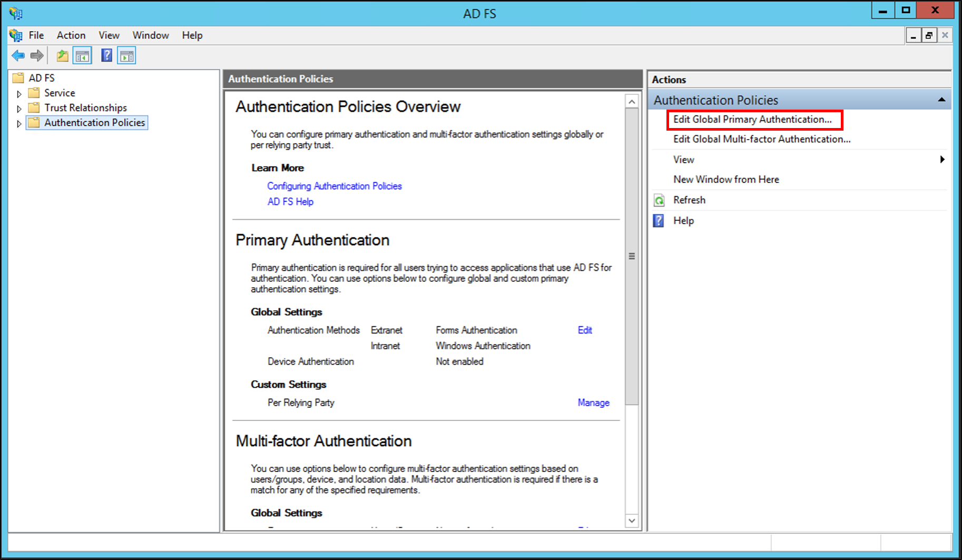Toggle the Show/Hide Console Tree toolbar icon
The height and width of the screenshot is (560, 962).
(82, 55)
